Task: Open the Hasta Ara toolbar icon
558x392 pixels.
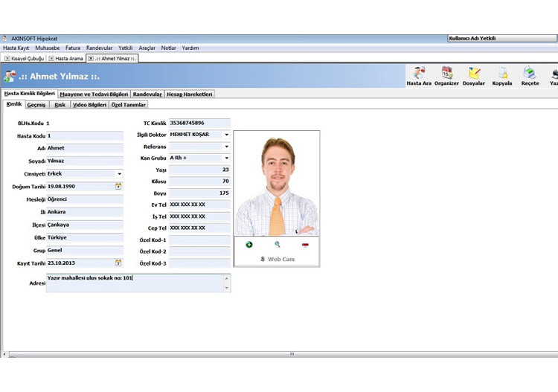Action: pos(419,76)
